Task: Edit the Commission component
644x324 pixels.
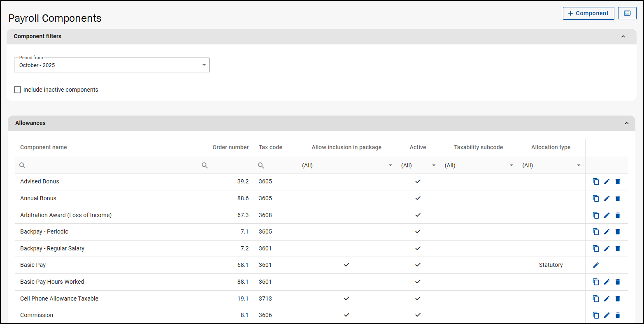Action: pyautogui.click(x=607, y=315)
